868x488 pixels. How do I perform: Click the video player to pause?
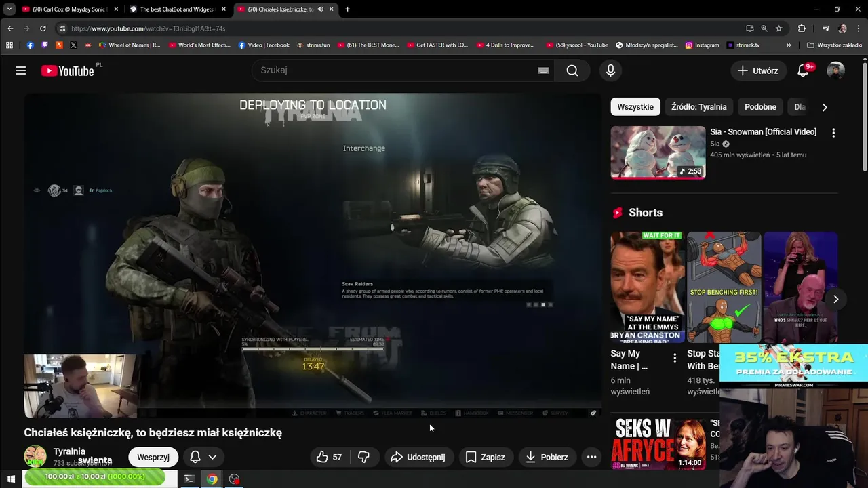point(313,255)
